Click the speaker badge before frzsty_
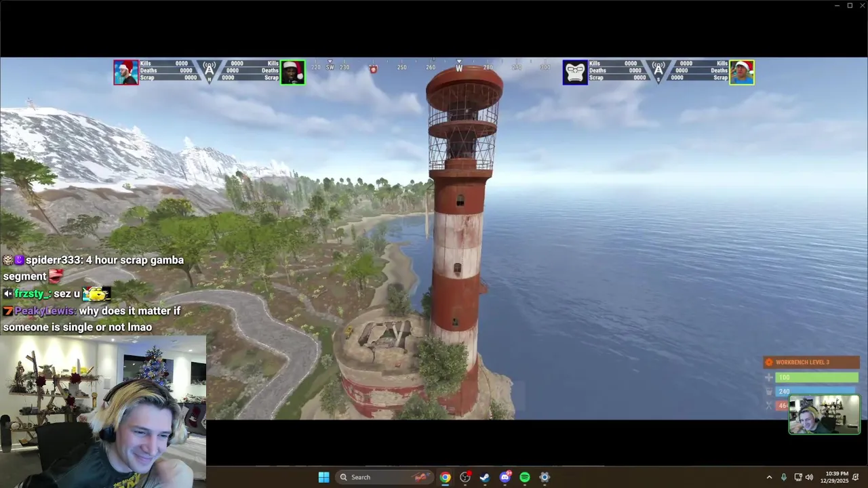 [x=8, y=294]
